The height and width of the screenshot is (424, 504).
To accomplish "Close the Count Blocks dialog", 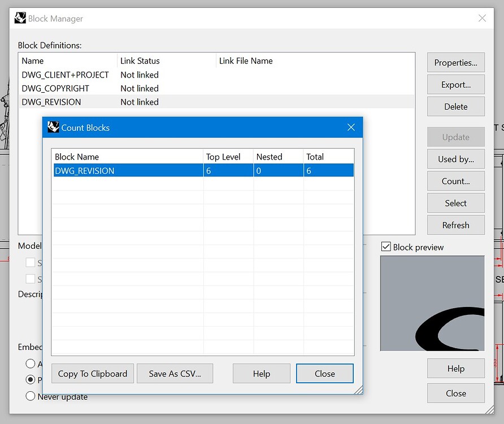I will [324, 373].
